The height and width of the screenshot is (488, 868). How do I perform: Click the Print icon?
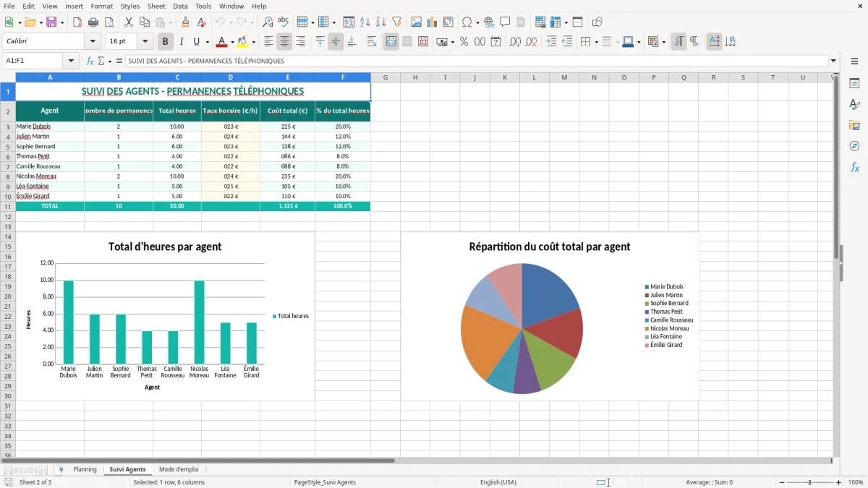point(93,22)
